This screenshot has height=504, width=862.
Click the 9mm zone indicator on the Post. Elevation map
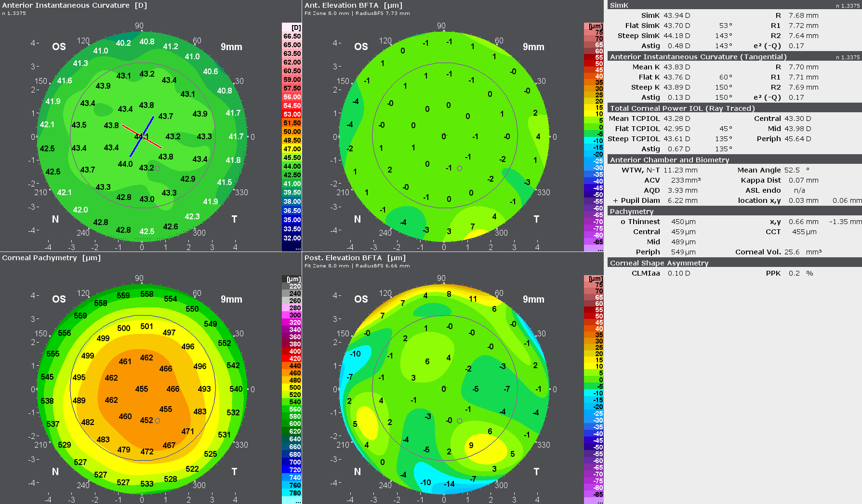[533, 299]
